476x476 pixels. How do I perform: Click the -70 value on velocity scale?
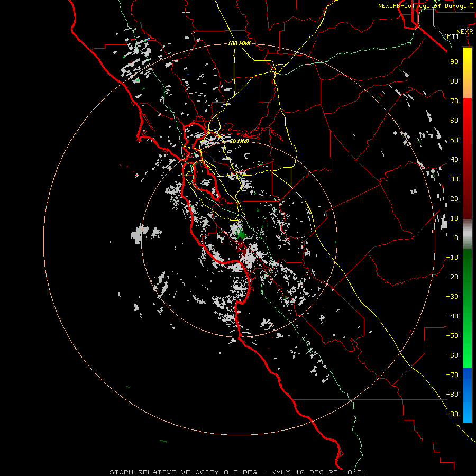452,374
